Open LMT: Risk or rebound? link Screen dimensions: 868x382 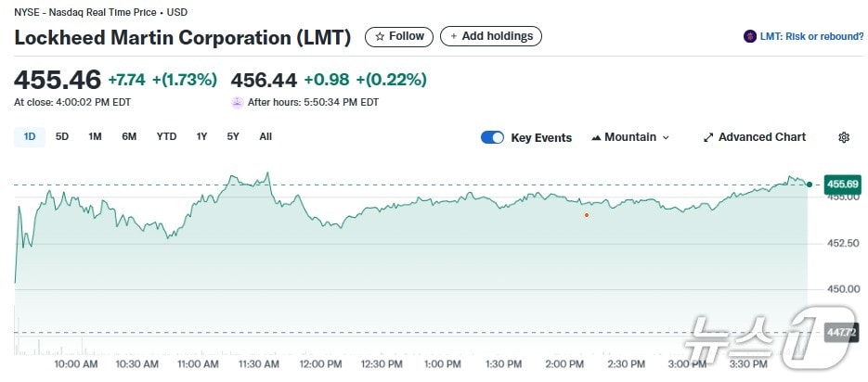pos(811,36)
